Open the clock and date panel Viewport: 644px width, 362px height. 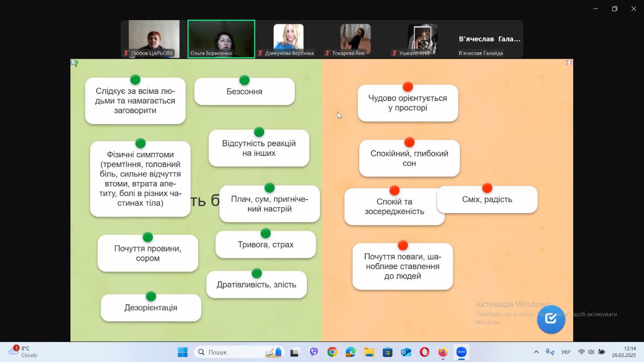pyautogui.click(x=624, y=351)
